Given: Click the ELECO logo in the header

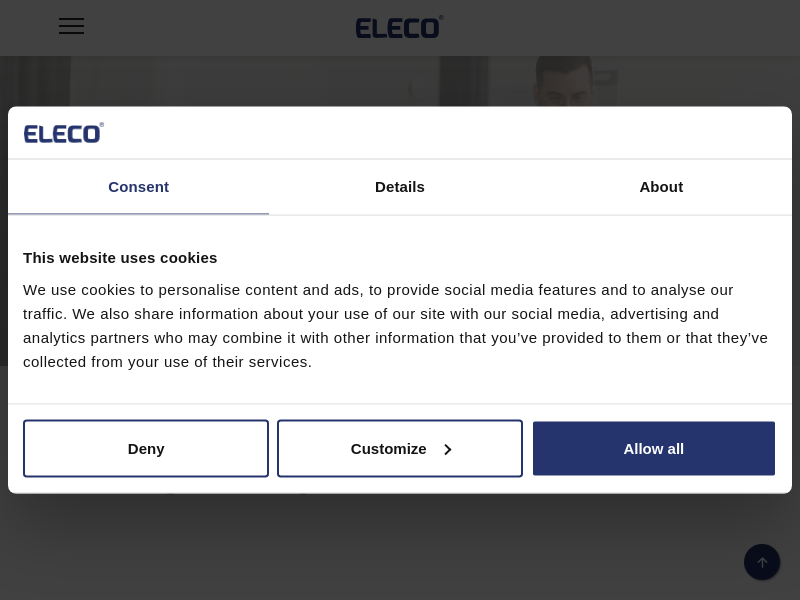Looking at the screenshot, I should coord(398,27).
